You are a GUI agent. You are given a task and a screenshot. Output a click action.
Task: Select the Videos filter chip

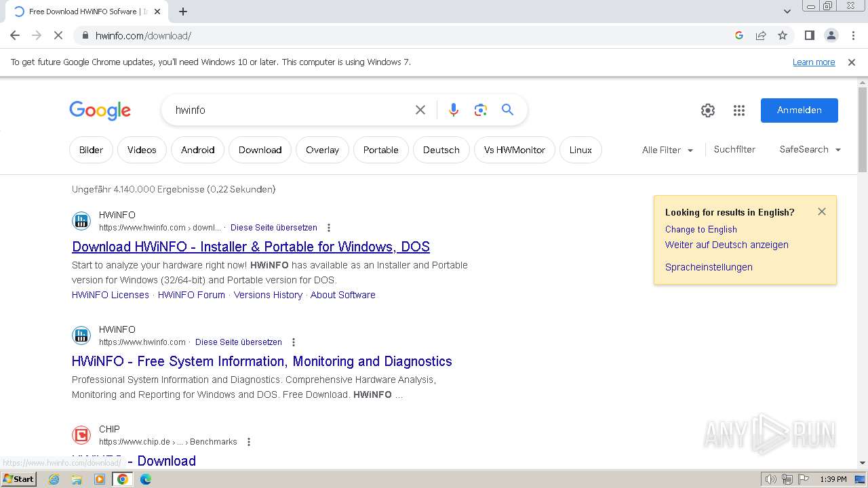142,150
